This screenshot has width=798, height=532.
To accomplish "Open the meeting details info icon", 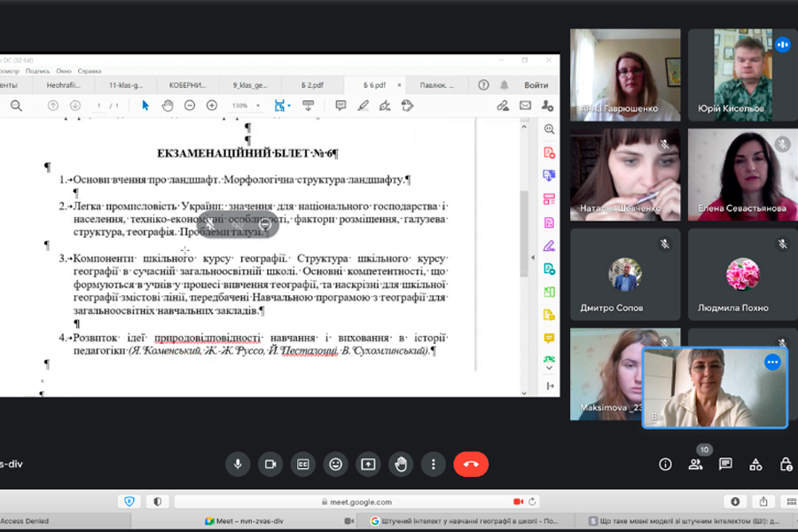I will point(666,465).
